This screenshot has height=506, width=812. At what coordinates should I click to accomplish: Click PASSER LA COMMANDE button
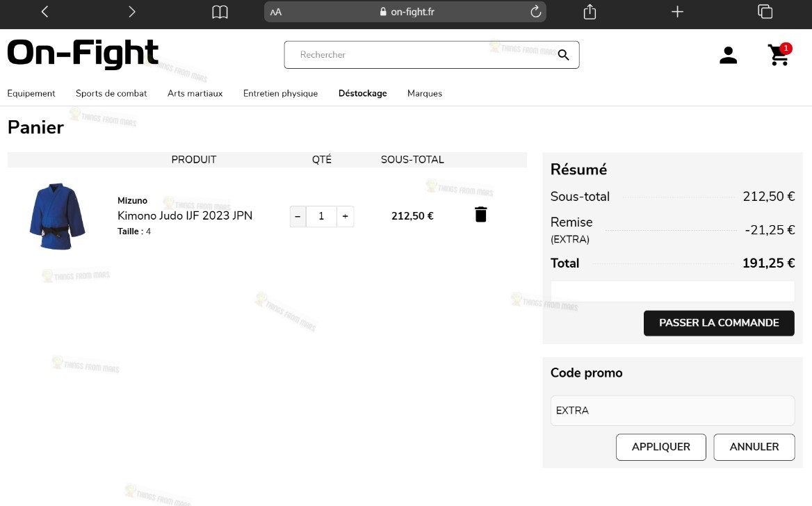point(719,323)
